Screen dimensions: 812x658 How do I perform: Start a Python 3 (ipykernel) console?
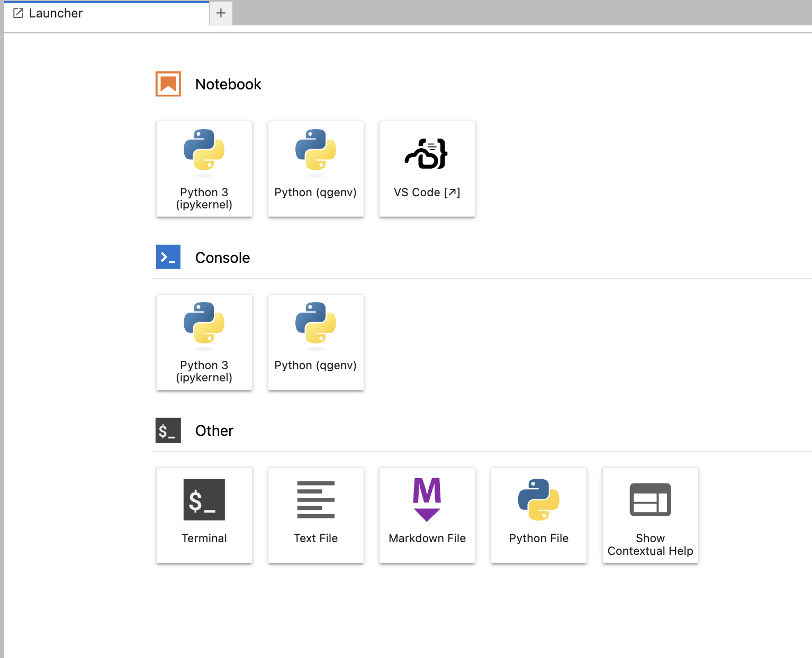[204, 342]
